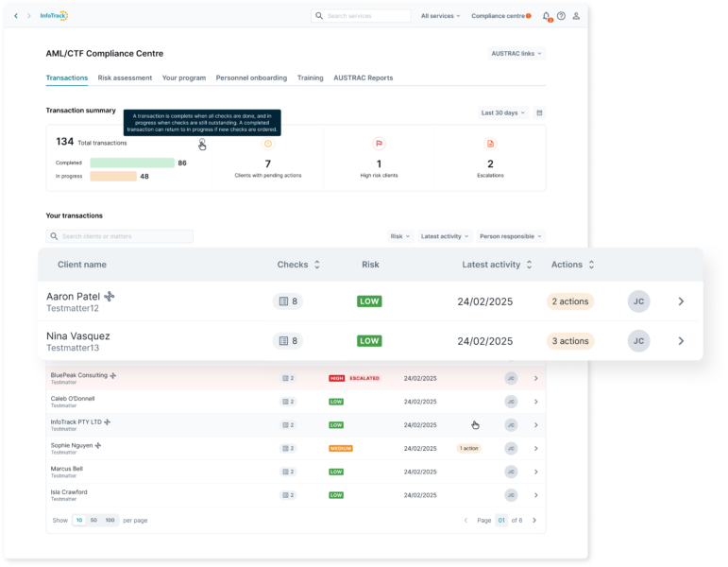Open the Latest activity filter dropdown
Screen dimensions: 728x567
(445, 236)
